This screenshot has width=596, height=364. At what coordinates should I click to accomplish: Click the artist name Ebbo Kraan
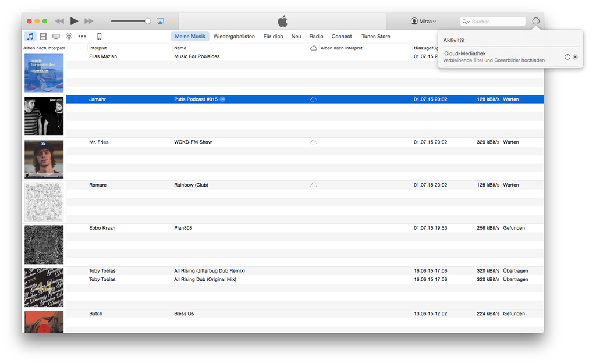pos(102,228)
